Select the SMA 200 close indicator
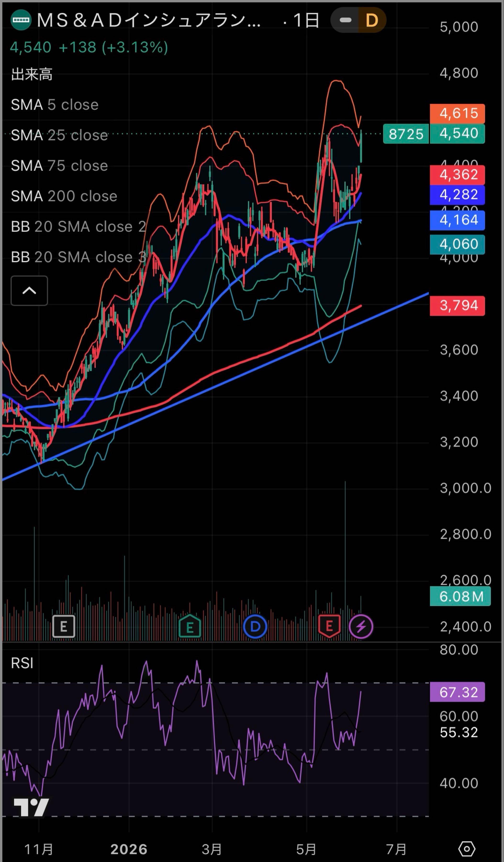This screenshot has width=504, height=862. (64, 196)
